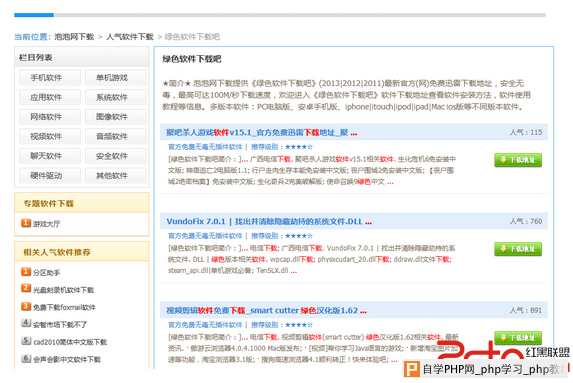Click star rating under 聚吧杀人游戏 entry
The image size is (573, 383).
tap(299, 147)
